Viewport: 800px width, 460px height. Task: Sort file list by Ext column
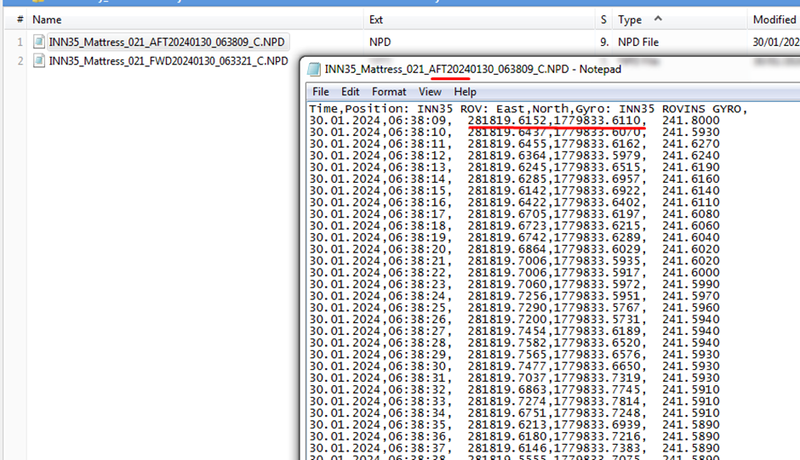click(x=376, y=19)
